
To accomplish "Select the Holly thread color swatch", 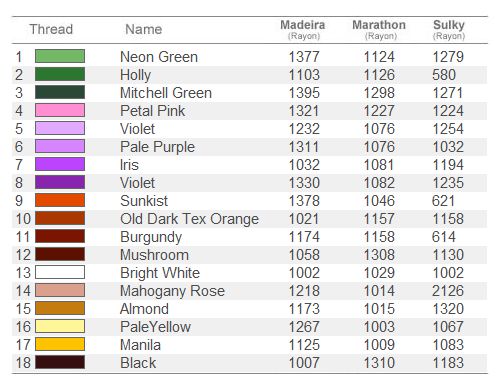I will (x=60, y=74).
